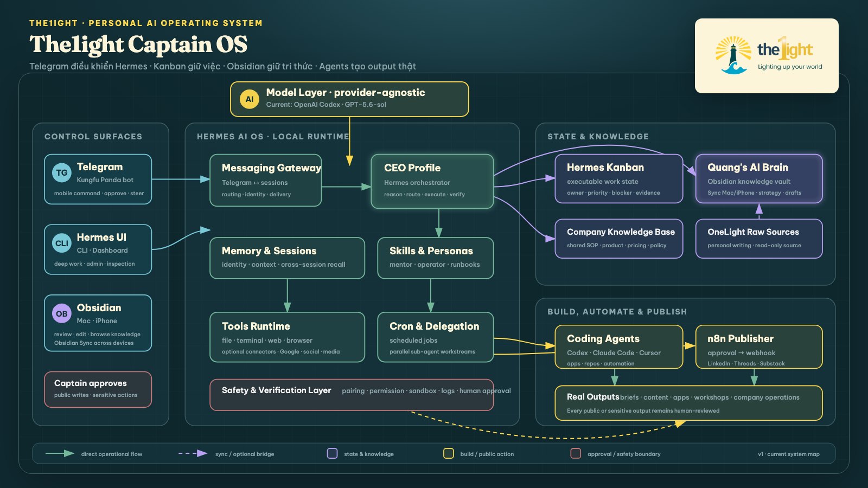
Task: Click the red approval / safety boundary legend swatch
Action: 576,453
